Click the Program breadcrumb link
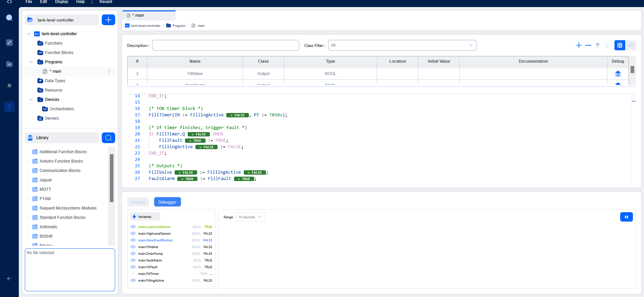This screenshot has width=644, height=297. 179,26
